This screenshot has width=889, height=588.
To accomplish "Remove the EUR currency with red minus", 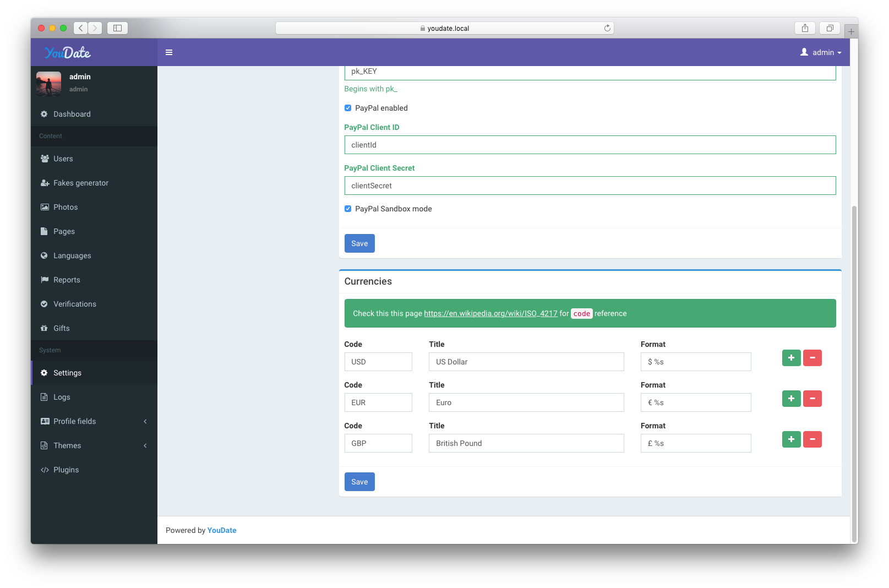I will 812,399.
